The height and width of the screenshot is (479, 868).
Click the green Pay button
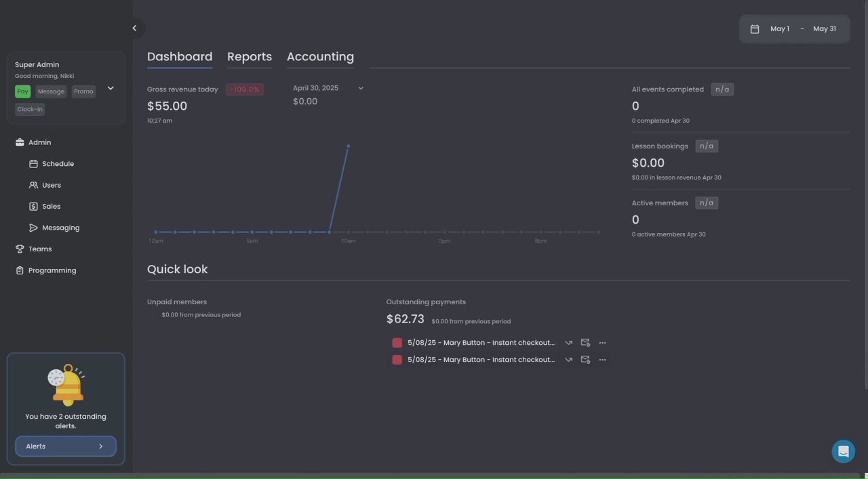tap(23, 91)
